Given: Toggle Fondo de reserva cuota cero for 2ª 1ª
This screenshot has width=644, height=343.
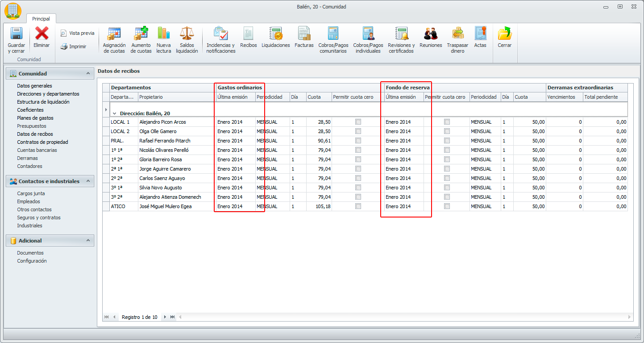Looking at the screenshot, I should click(447, 169).
